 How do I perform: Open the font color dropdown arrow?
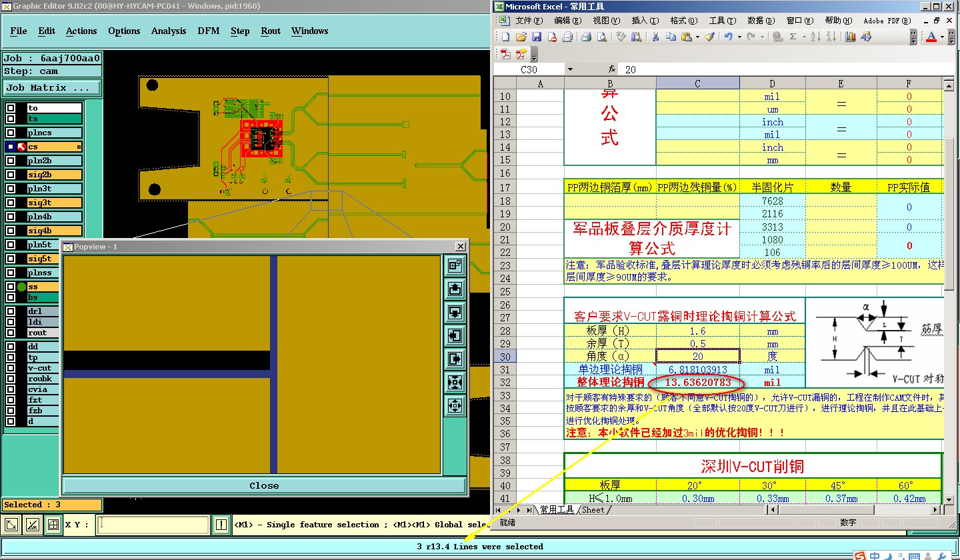[x=942, y=37]
